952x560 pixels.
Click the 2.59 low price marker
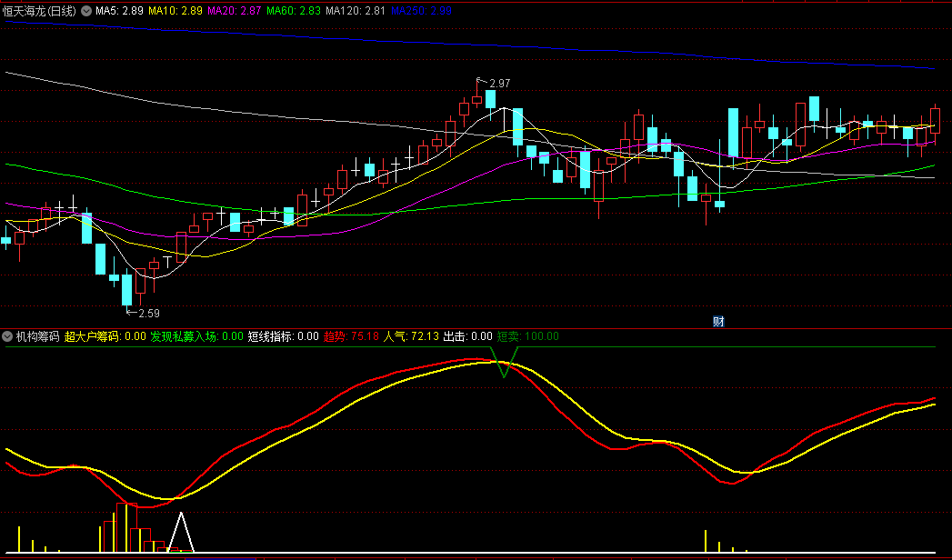[x=149, y=314]
